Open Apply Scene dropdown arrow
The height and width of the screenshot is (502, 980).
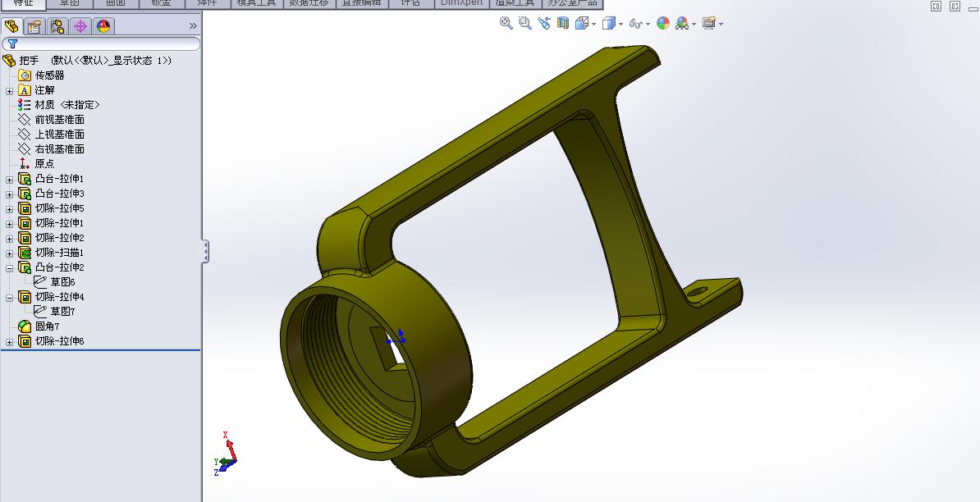(694, 25)
